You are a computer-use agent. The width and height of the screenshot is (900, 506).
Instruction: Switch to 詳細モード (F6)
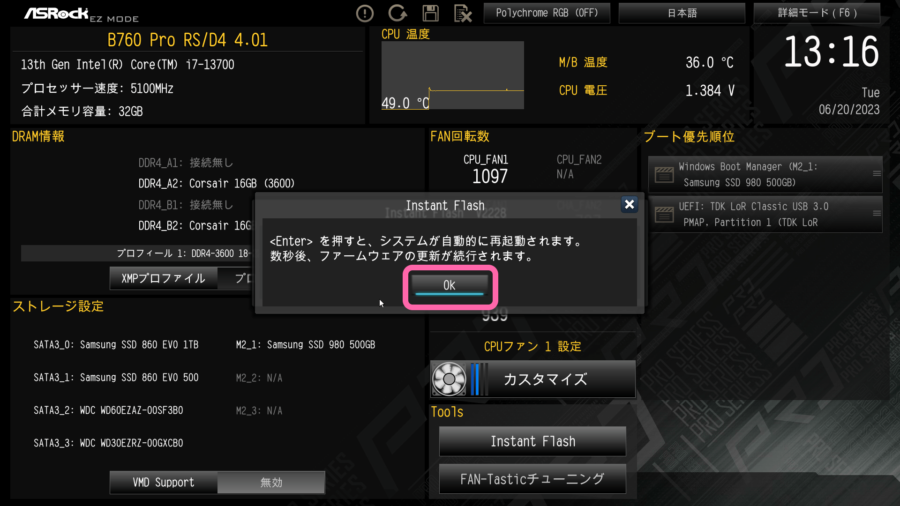pos(817,13)
